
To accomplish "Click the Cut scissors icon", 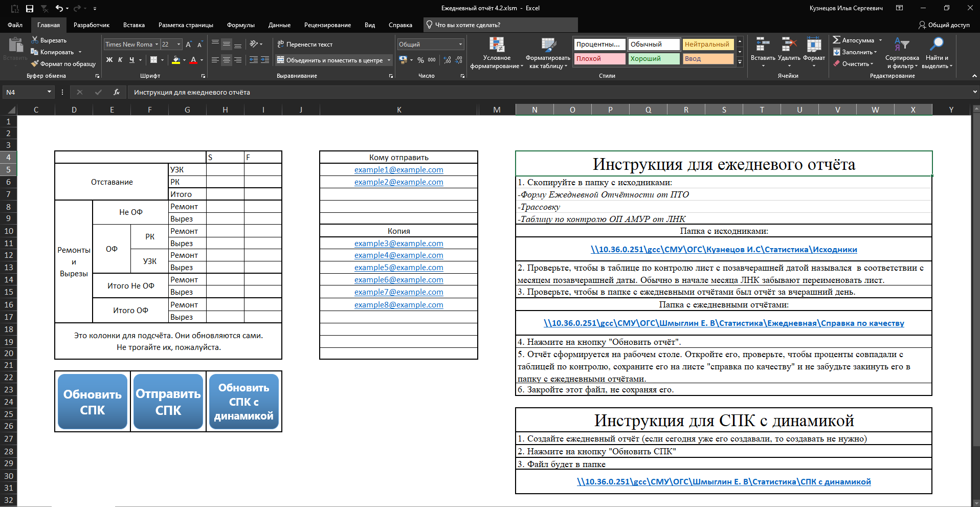I will (x=35, y=40).
